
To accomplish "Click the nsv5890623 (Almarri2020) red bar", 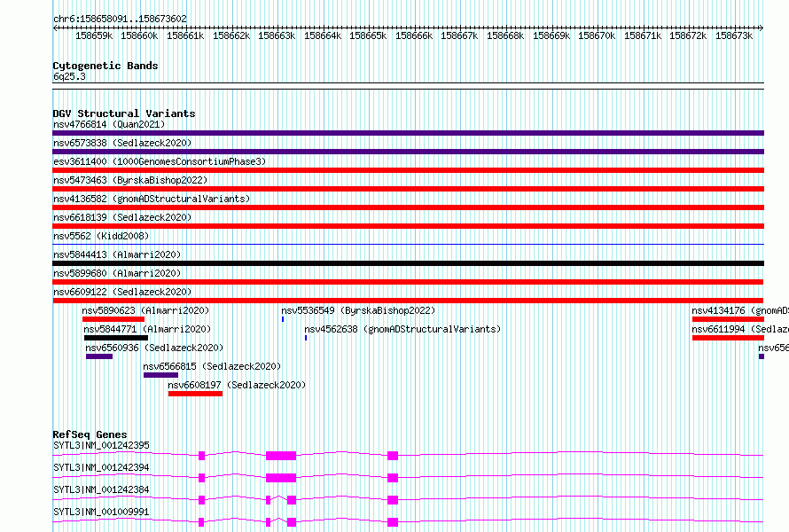I will coord(113,319).
